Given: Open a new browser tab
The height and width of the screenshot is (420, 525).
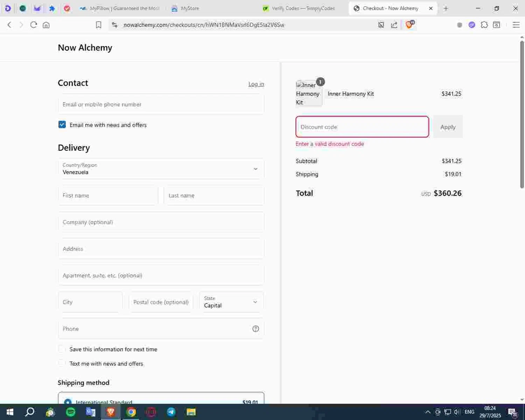Looking at the screenshot, I should click(x=446, y=8).
